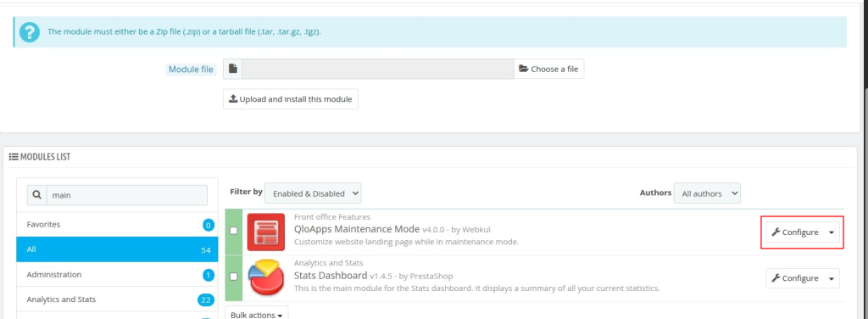Click the empty Module file path field
Screen dimensions: 868x319
tap(378, 69)
